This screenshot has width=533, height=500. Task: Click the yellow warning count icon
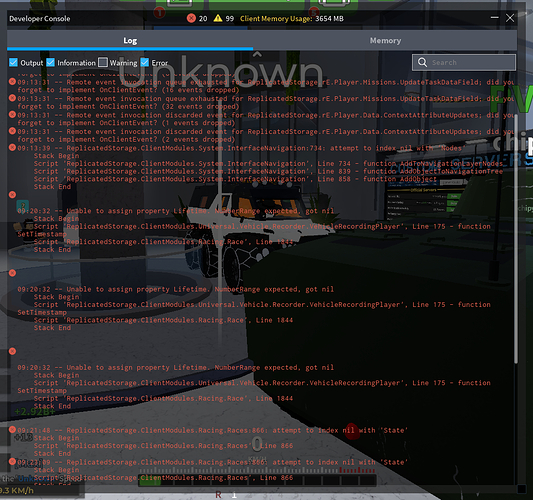pos(218,18)
